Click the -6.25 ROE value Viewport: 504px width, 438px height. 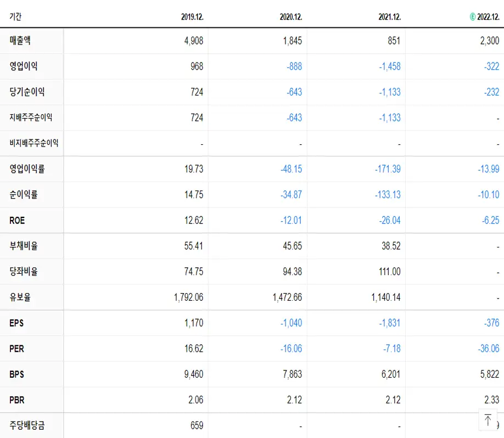click(x=490, y=221)
